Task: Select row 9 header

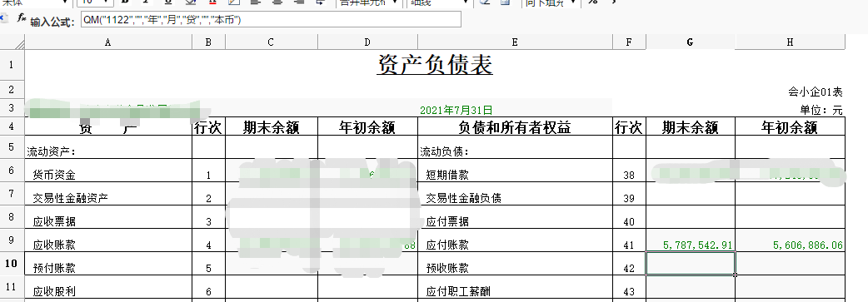Action: (x=12, y=240)
